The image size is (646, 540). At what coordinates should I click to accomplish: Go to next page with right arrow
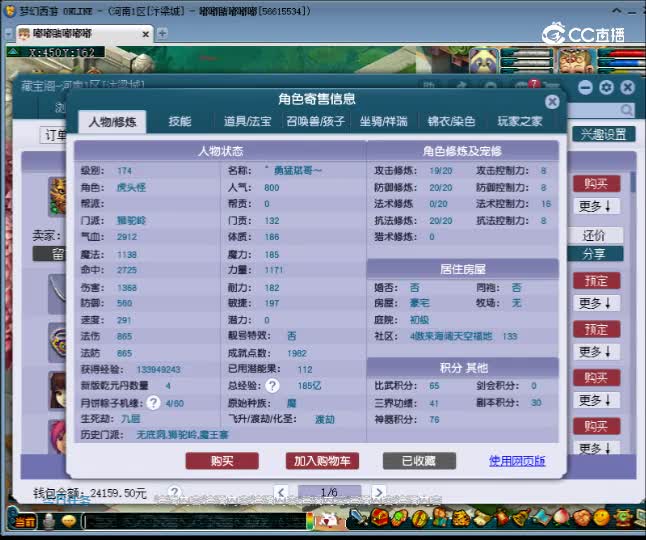378,492
